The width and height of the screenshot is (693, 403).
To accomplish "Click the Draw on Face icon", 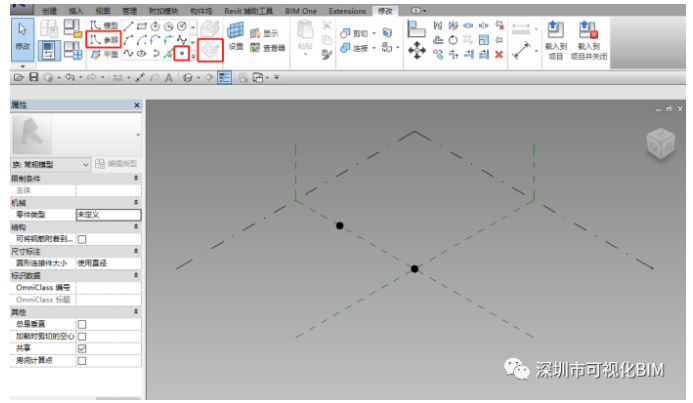I will click(x=210, y=28).
